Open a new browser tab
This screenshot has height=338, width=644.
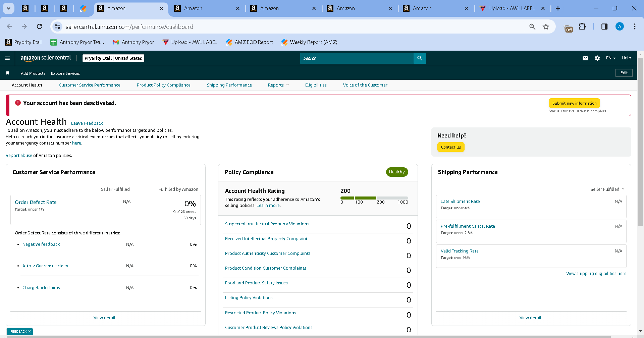coord(558,8)
